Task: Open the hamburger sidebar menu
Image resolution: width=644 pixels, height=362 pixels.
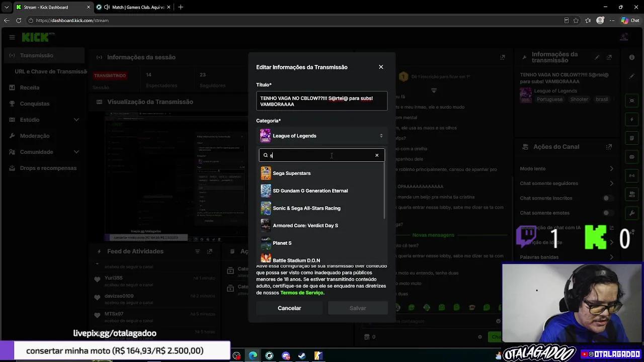Action: click(x=12, y=37)
